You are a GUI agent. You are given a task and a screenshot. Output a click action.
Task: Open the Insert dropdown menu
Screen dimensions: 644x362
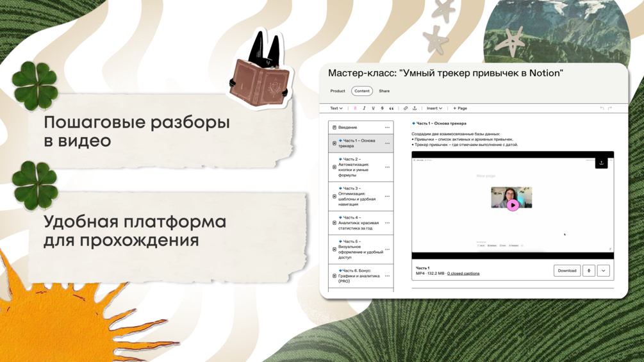[434, 108]
